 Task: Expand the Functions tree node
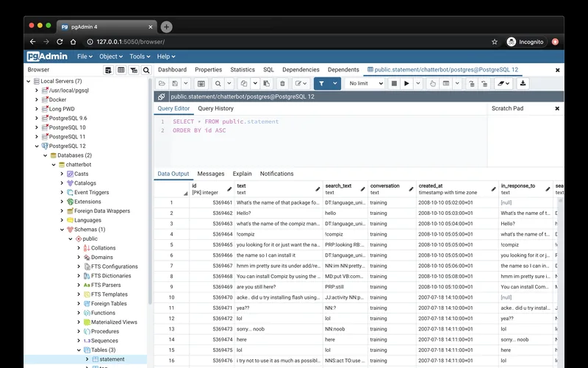(x=79, y=313)
